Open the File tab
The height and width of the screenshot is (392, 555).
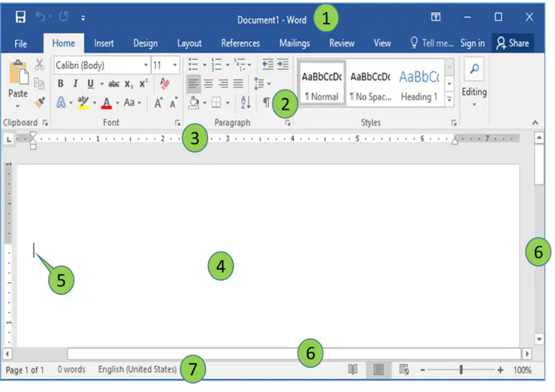(21, 44)
